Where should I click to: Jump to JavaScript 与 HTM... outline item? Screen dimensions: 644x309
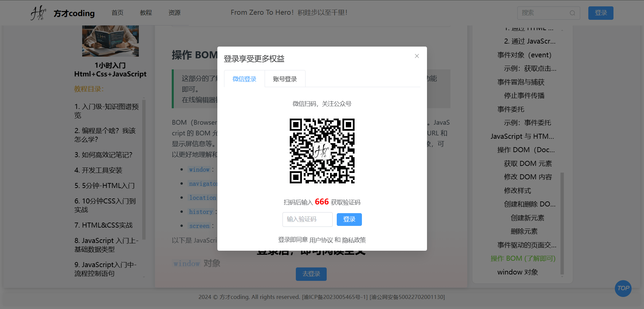click(x=522, y=136)
